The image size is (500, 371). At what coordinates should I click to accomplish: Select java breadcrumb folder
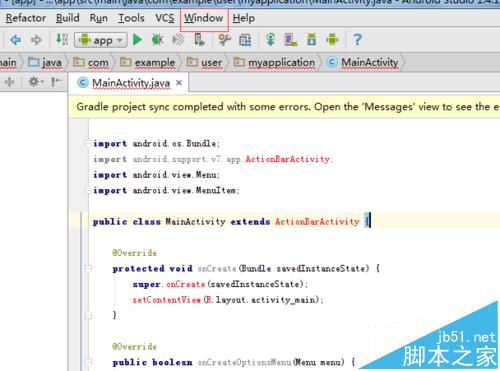tap(45, 62)
